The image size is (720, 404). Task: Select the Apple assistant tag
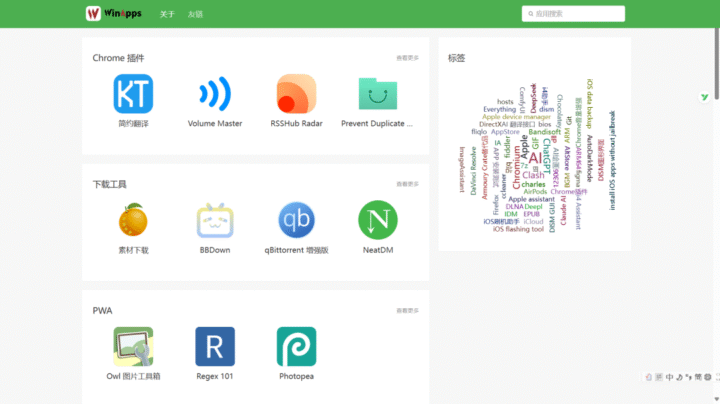(x=531, y=199)
